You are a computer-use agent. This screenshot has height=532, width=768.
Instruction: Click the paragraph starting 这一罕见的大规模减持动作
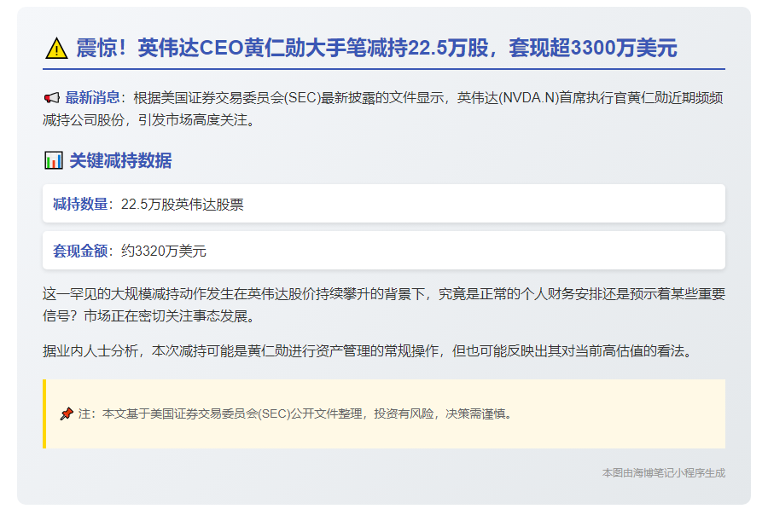(x=384, y=305)
